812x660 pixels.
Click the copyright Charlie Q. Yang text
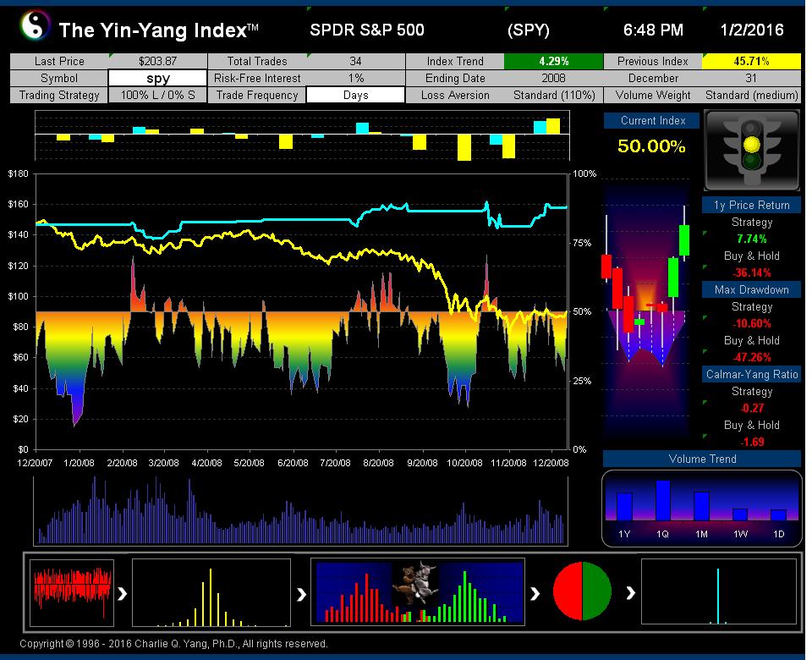coord(173,643)
